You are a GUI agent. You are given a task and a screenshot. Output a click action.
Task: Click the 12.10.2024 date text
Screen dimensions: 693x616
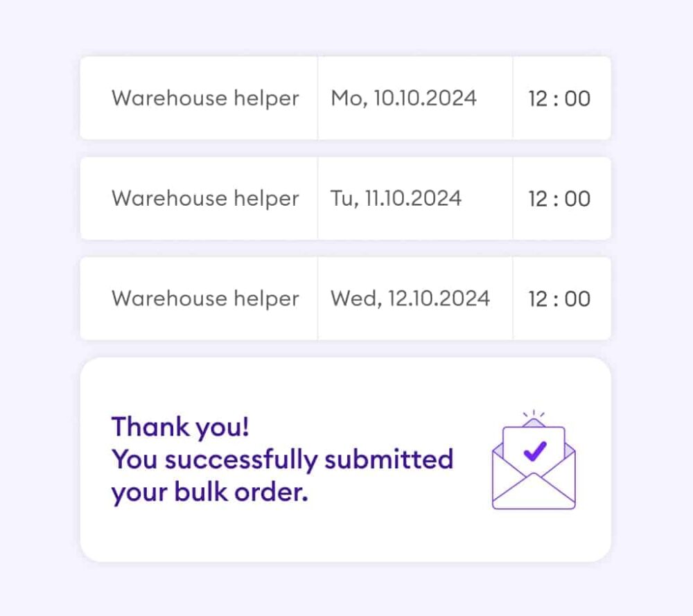point(439,299)
